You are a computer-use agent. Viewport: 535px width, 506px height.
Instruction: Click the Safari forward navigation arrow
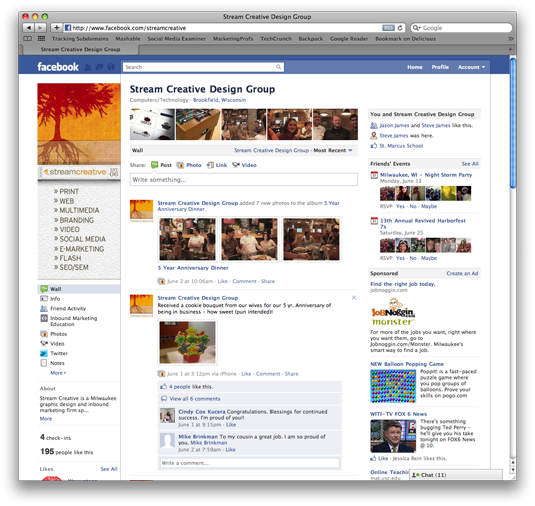40,28
